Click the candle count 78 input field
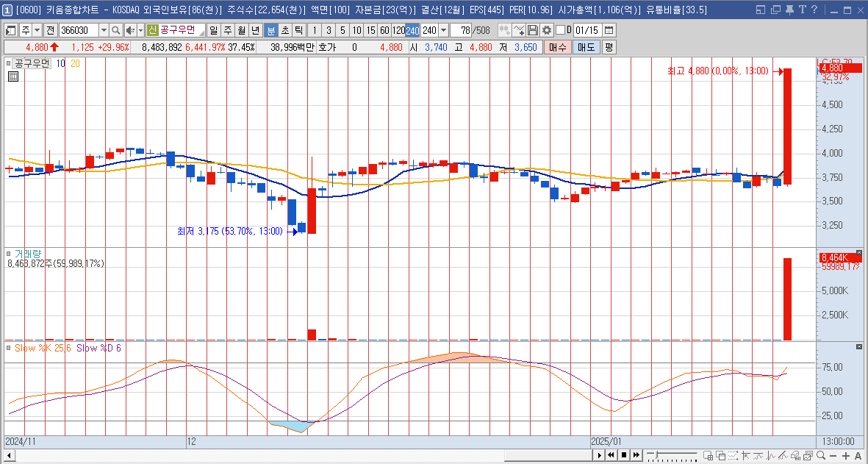 pos(461,30)
